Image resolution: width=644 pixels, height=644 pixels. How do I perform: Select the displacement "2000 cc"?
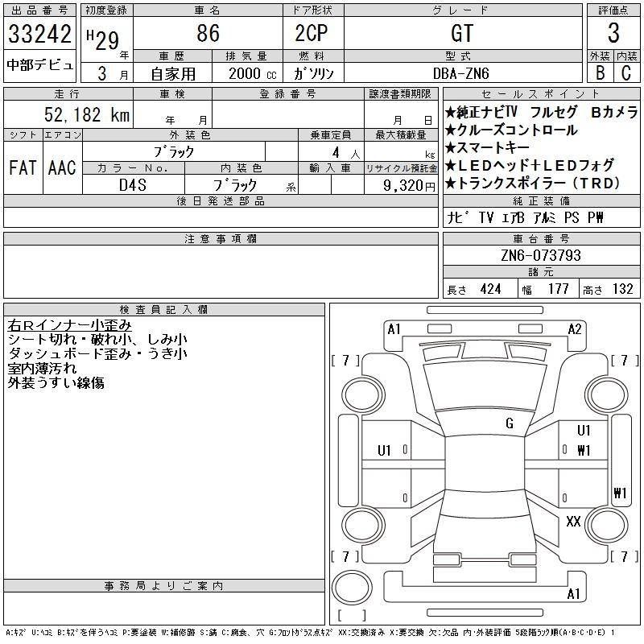tap(252, 74)
